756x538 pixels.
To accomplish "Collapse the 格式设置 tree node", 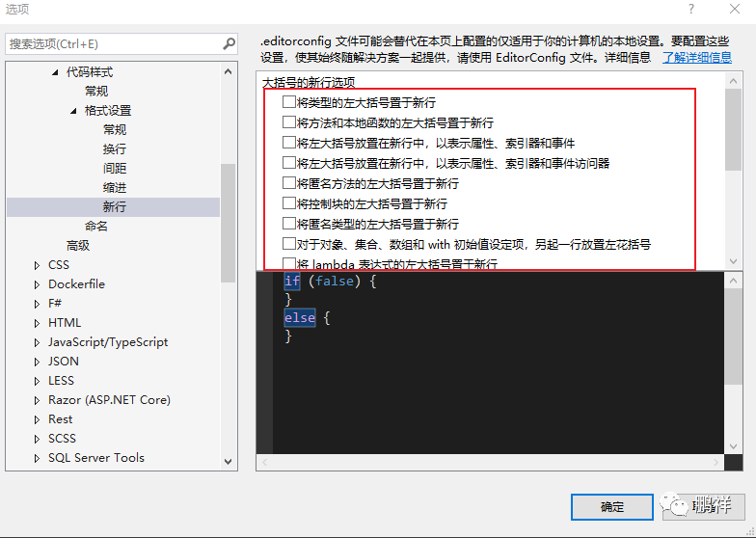I will [x=73, y=111].
